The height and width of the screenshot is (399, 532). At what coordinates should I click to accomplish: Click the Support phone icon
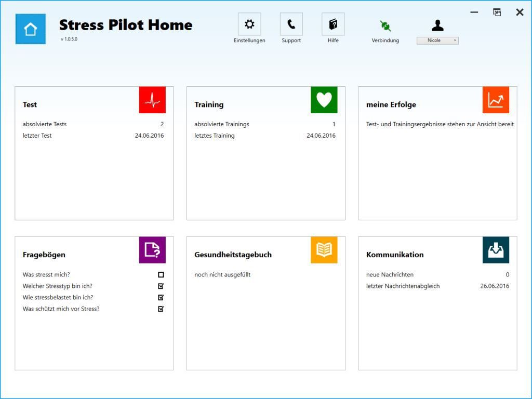291,24
